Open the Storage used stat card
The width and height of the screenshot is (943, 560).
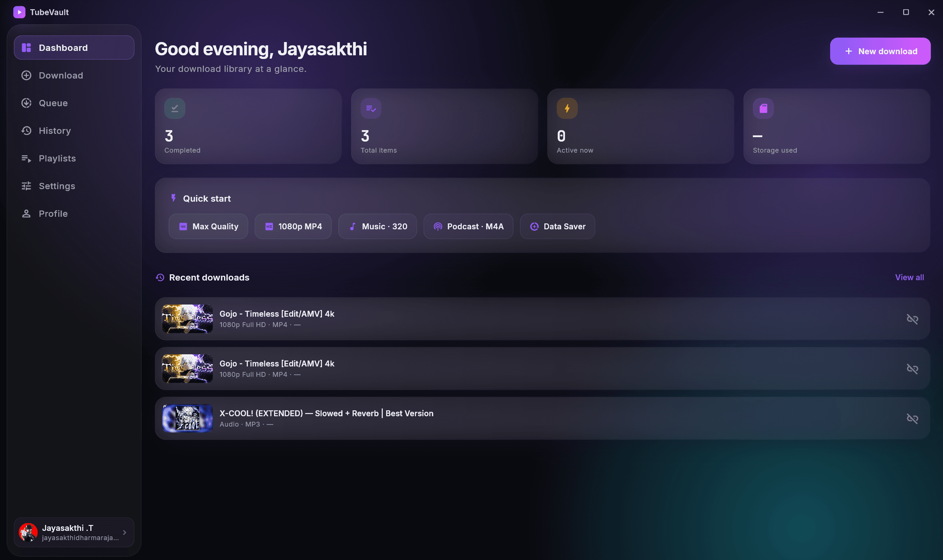click(x=836, y=126)
